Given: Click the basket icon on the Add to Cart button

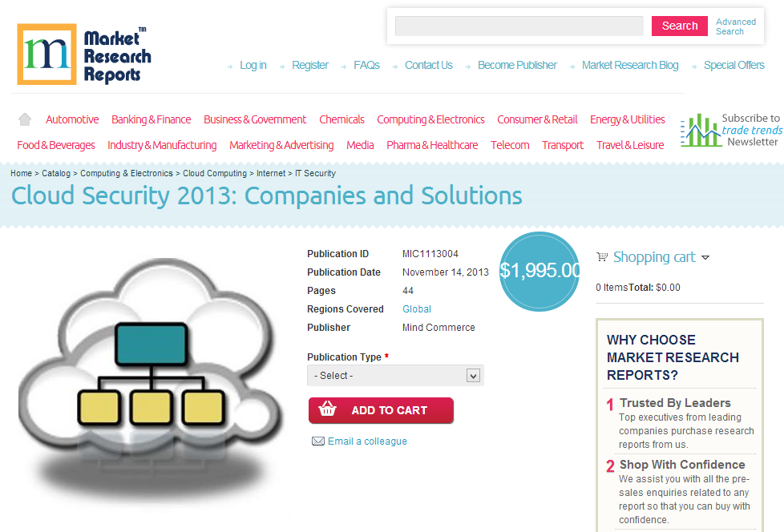Looking at the screenshot, I should 327,409.
